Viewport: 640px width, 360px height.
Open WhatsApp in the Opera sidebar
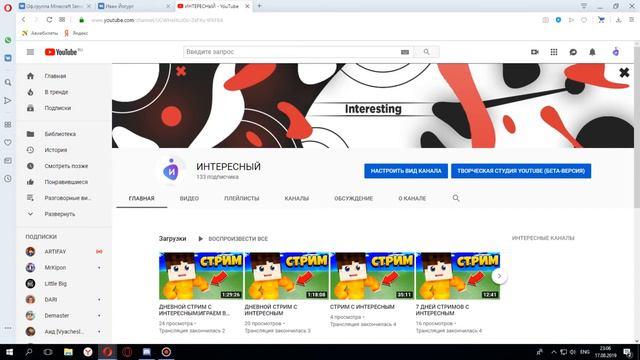[8, 40]
